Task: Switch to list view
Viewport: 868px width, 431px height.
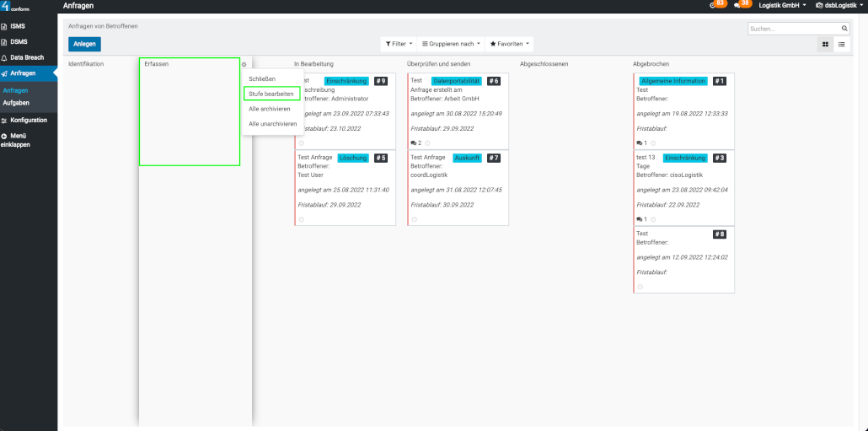Action: [841, 44]
